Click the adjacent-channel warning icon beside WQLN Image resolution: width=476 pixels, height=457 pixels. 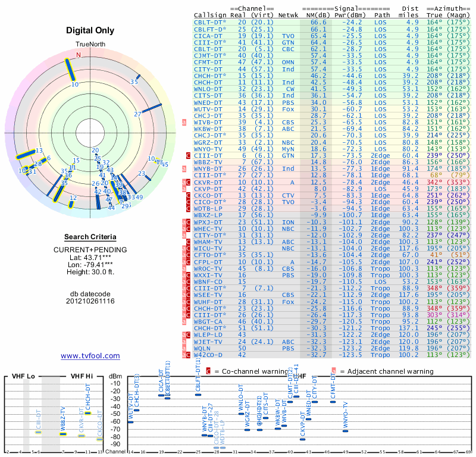[184, 348]
